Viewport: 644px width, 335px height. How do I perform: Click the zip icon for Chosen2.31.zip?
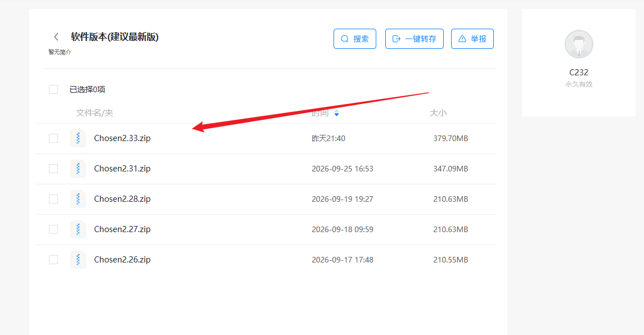click(x=78, y=169)
